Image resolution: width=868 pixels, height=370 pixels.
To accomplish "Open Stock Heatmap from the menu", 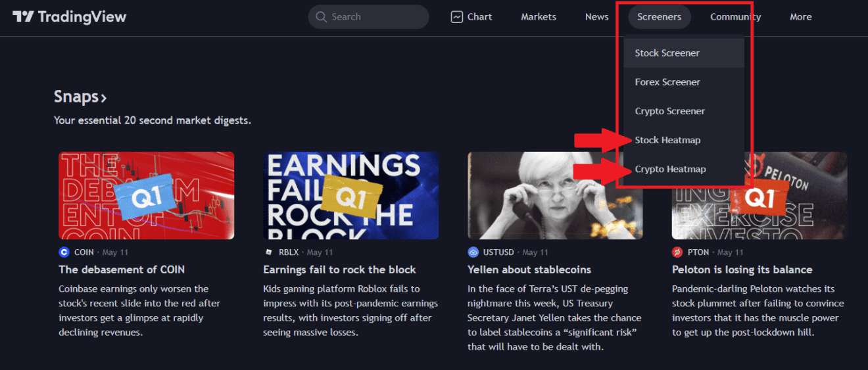I will click(x=667, y=140).
